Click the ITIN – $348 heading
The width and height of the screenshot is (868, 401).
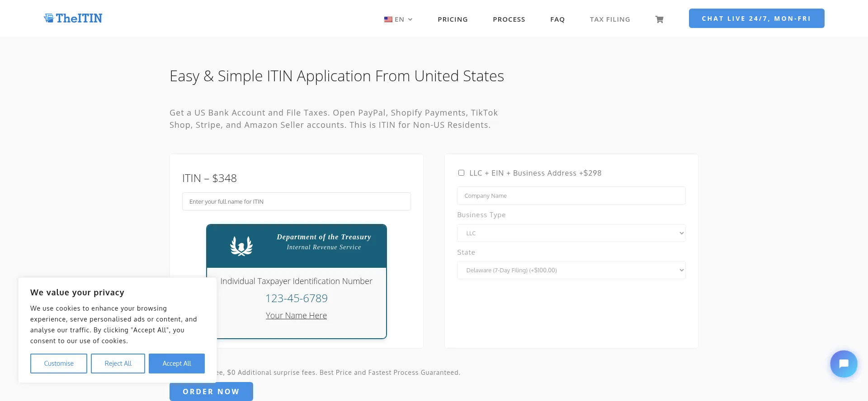(209, 178)
